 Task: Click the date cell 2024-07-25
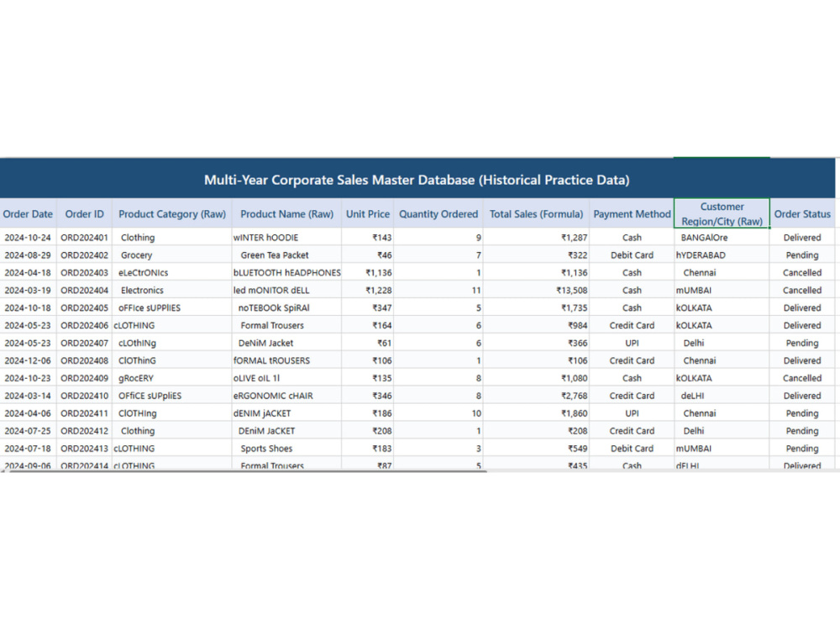28,431
